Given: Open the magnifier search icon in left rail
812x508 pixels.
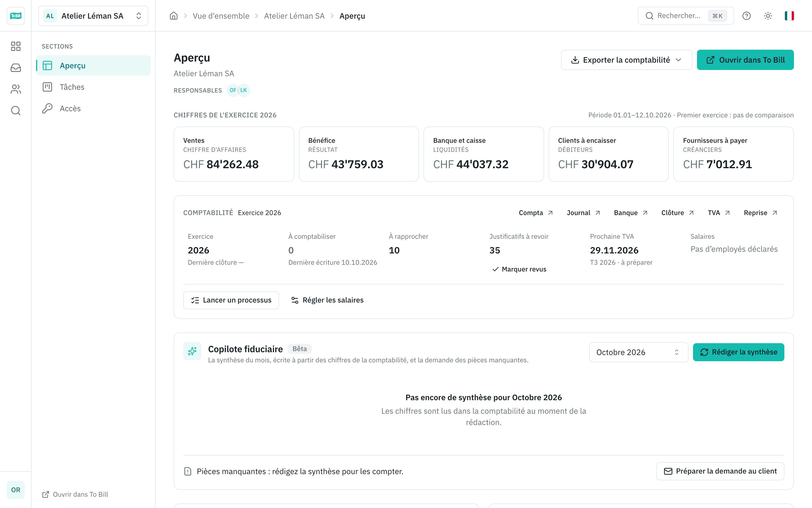Looking at the screenshot, I should click(16, 111).
